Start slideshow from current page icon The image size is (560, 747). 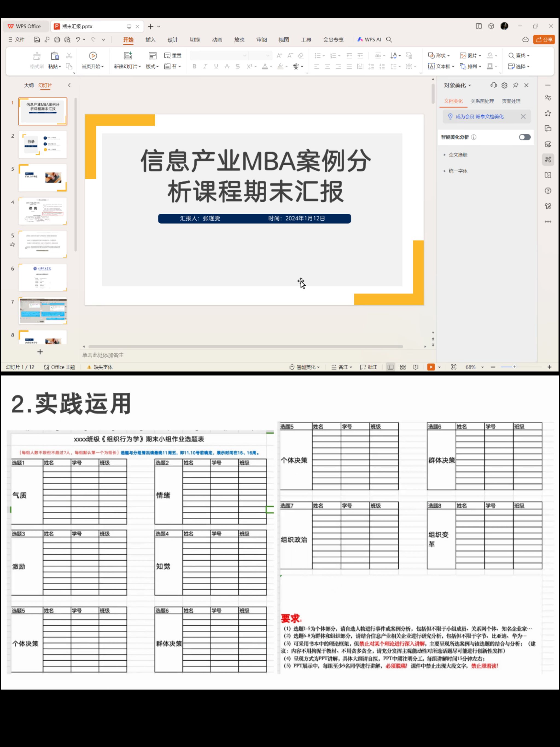[x=93, y=56]
